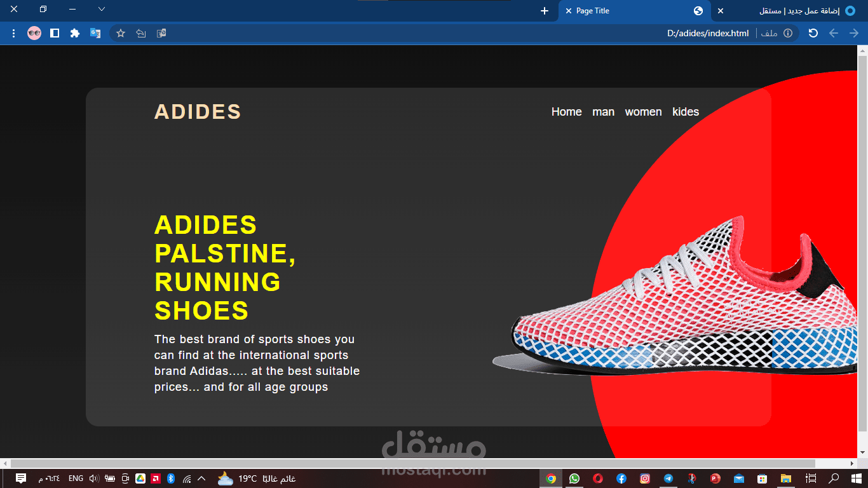Open the kides nav link
Viewport: 868px width, 488px height.
point(686,112)
